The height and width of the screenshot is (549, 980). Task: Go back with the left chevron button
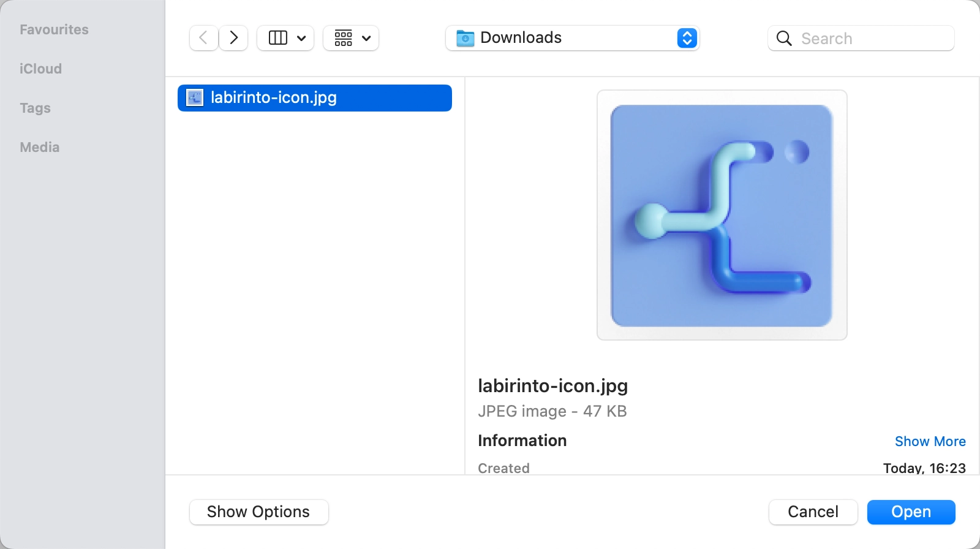coord(203,38)
